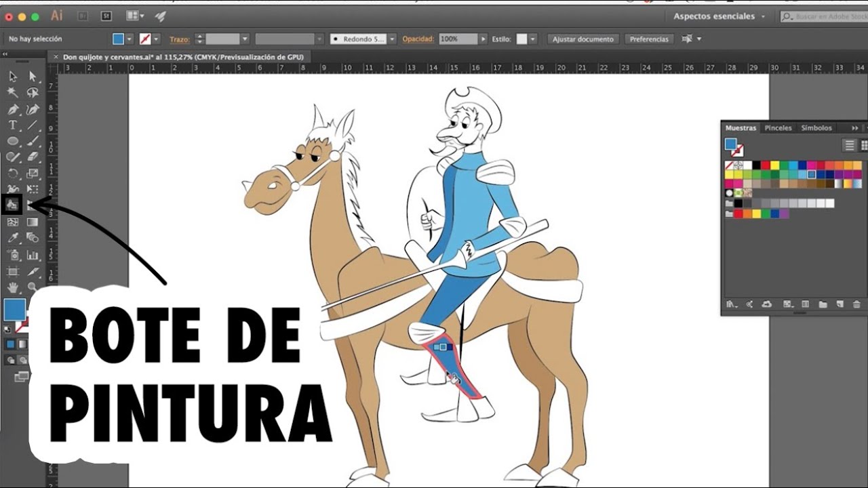
Task: Toggle Gradient fill mode below fill box
Action: pyautogui.click(x=22, y=344)
